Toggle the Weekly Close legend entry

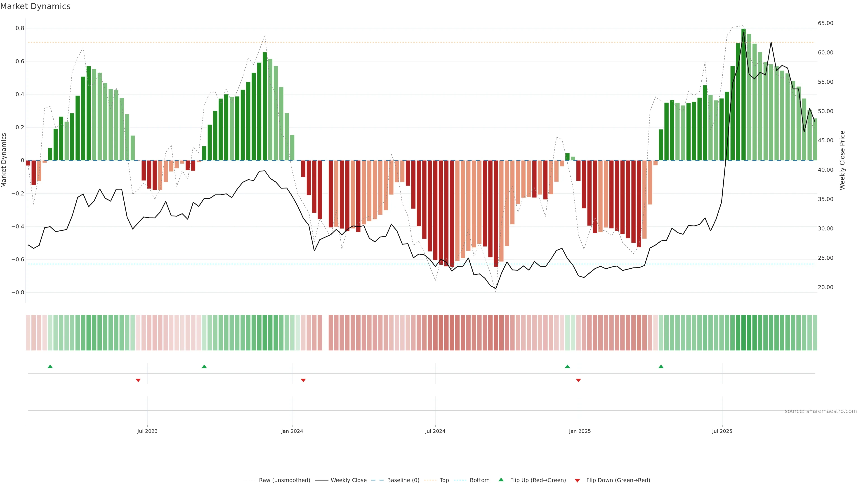click(x=348, y=480)
